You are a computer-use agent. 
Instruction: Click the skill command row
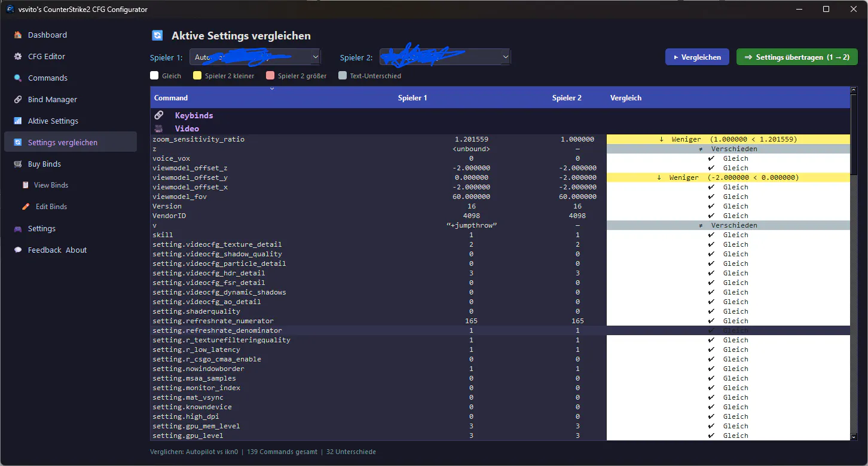[x=500, y=235]
